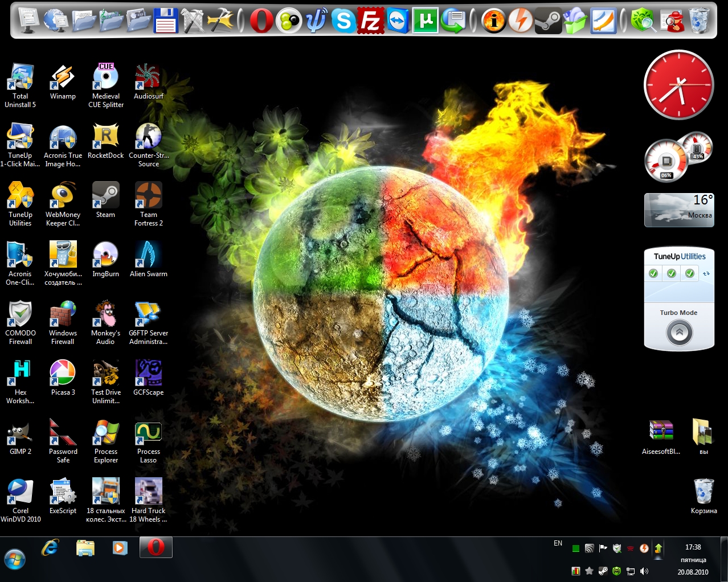The height and width of the screenshot is (582, 728).
Task: Click the floppy disk icon in the dock
Action: (x=165, y=21)
